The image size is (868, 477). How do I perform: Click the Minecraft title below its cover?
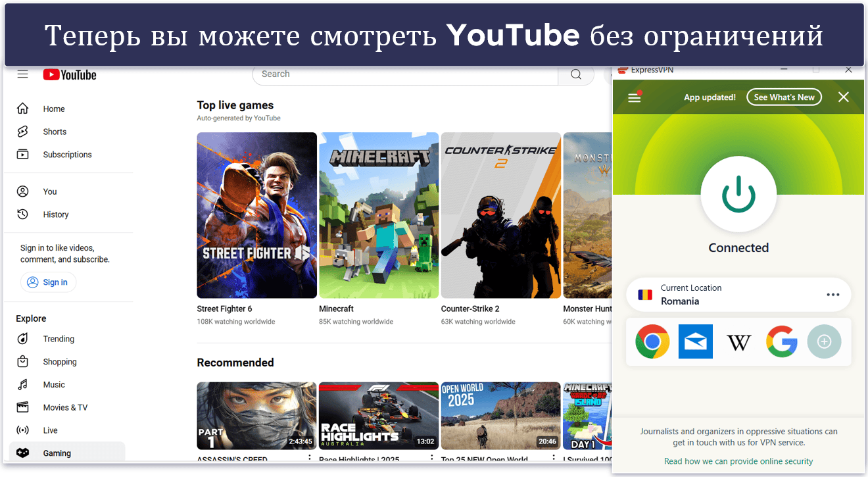tap(336, 309)
